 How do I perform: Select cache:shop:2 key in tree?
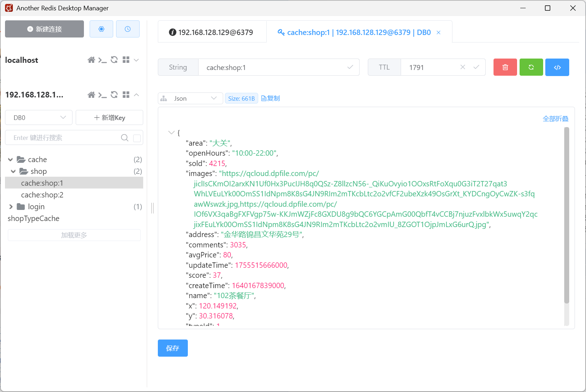(x=42, y=195)
